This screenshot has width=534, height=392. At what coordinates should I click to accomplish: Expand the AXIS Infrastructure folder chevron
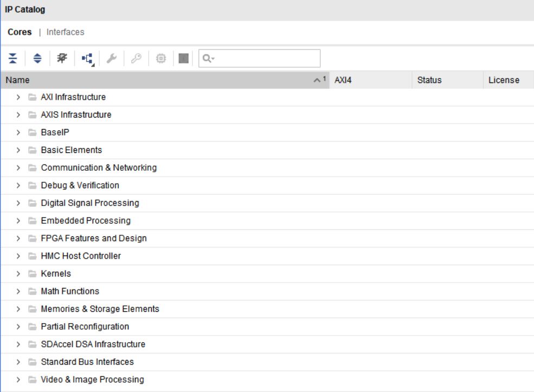point(18,115)
